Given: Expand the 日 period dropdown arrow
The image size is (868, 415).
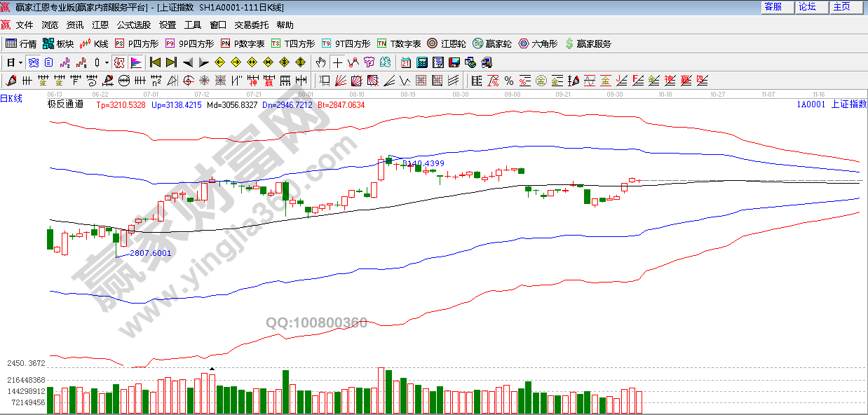Looking at the screenshot, I should click(x=20, y=62).
